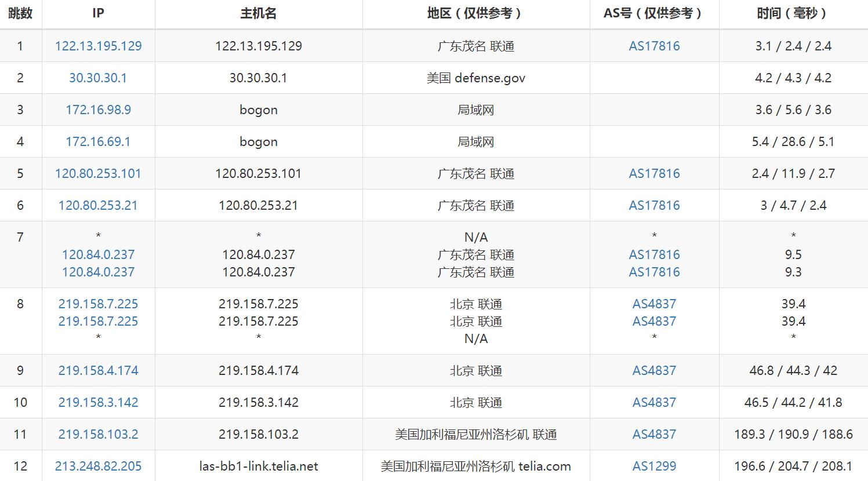The height and width of the screenshot is (481, 868).
Task: Select 局域网 region in hop 4 row
Action: tap(475, 142)
